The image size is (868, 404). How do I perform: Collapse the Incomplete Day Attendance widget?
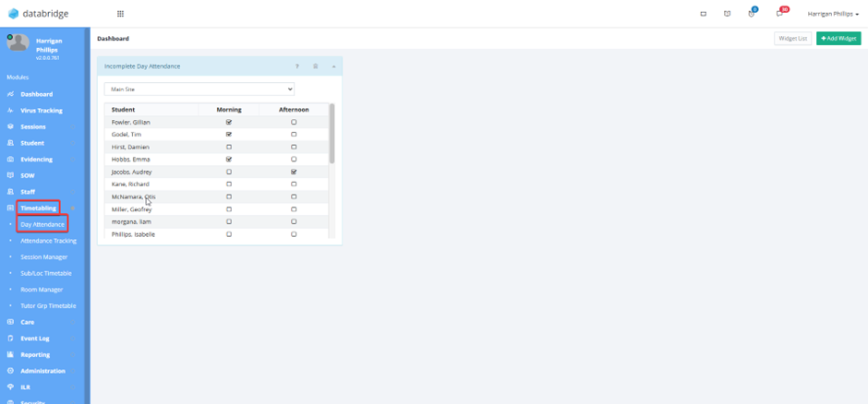[333, 66]
